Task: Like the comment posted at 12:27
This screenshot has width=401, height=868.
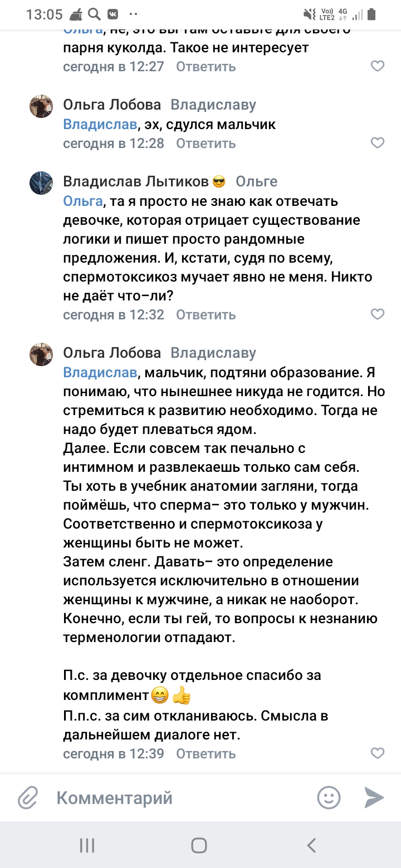Action: pyautogui.click(x=378, y=66)
